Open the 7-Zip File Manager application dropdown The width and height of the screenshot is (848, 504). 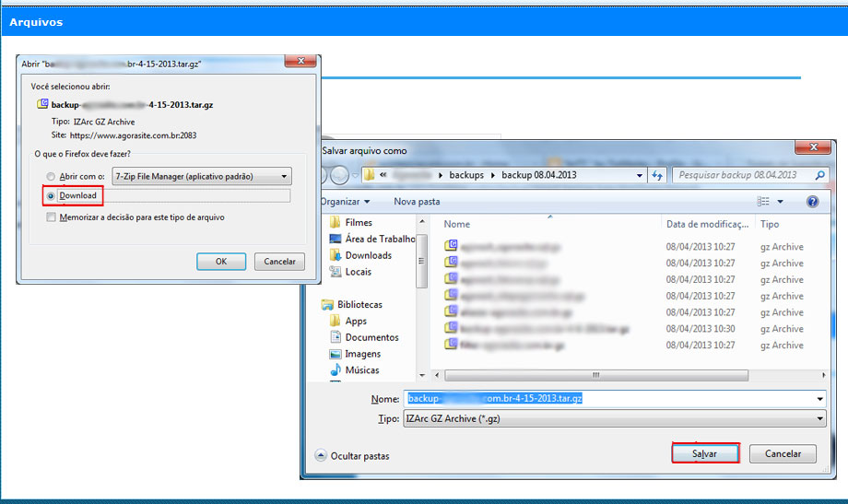pyautogui.click(x=202, y=176)
